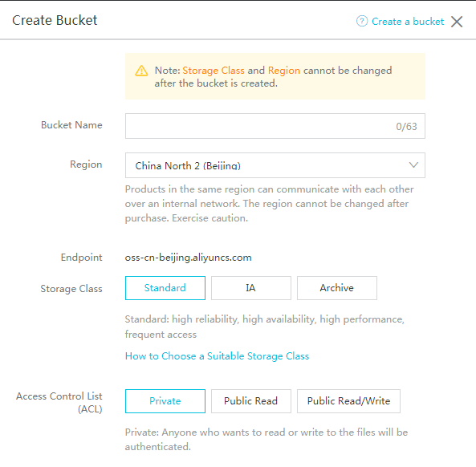Click the orange 'Storage Class' text in note

pyautogui.click(x=214, y=71)
